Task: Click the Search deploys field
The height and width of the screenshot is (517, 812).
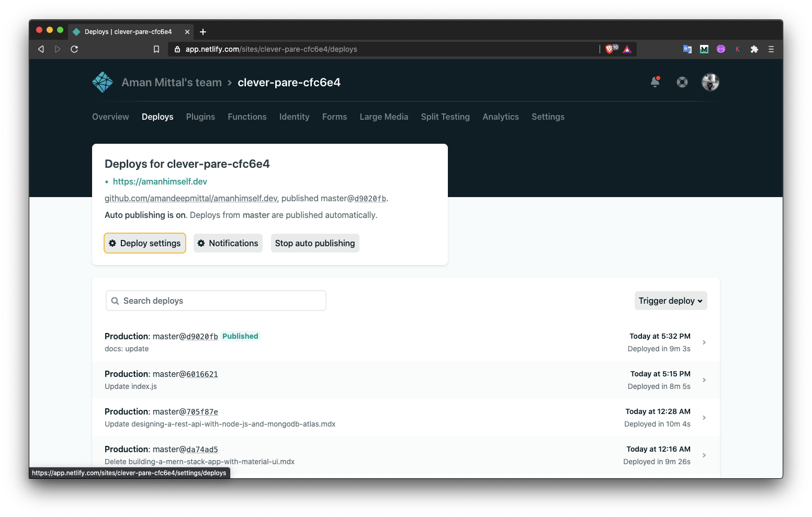Action: click(x=216, y=301)
